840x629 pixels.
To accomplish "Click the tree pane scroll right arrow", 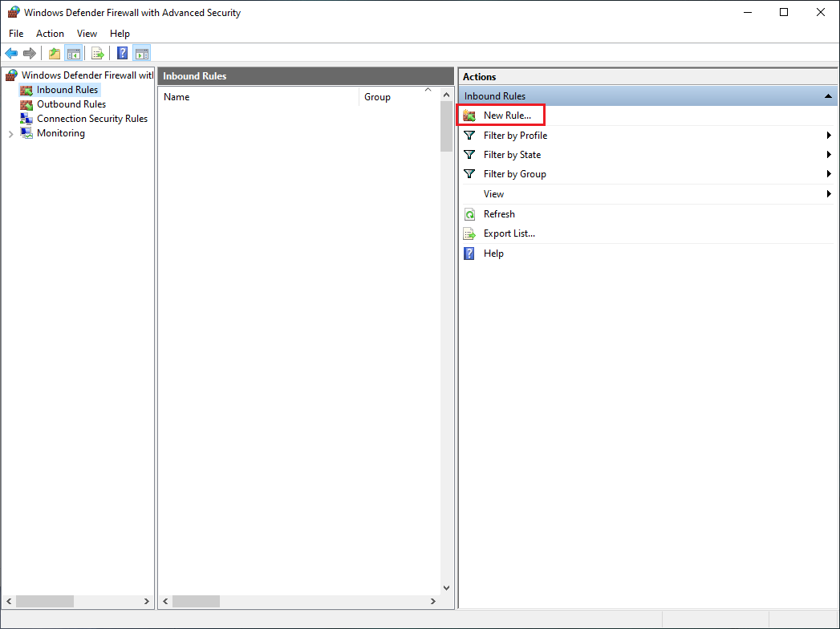I will coord(146,602).
